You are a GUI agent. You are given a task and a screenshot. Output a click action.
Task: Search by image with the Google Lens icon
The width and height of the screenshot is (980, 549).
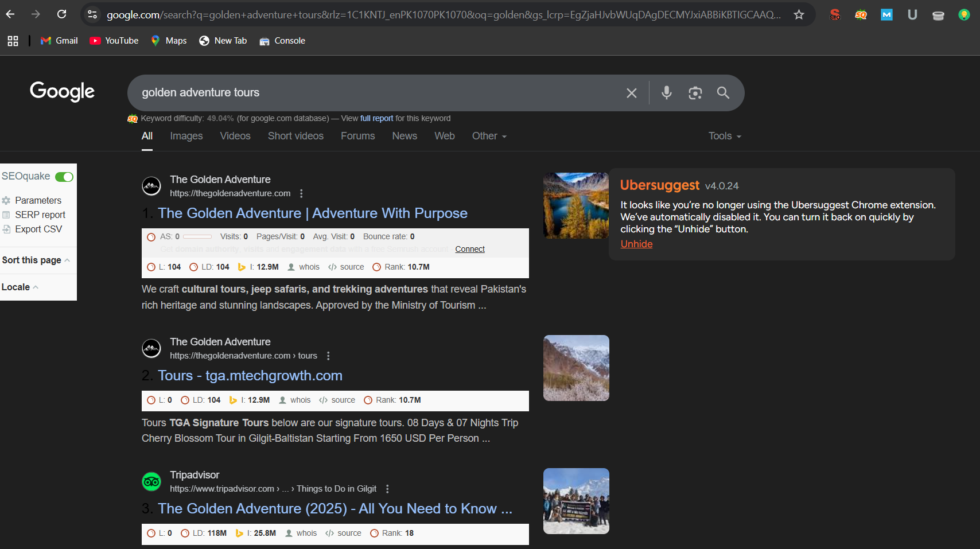click(695, 93)
